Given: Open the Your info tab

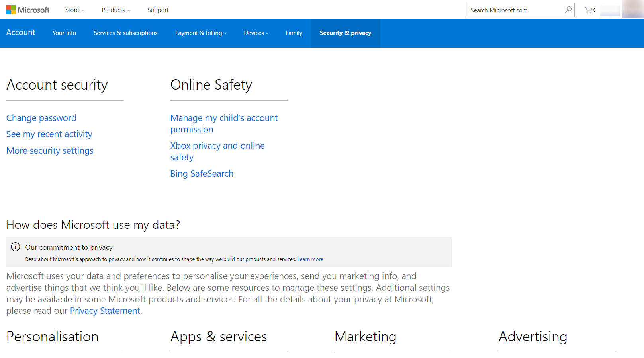Looking at the screenshot, I should (65, 33).
